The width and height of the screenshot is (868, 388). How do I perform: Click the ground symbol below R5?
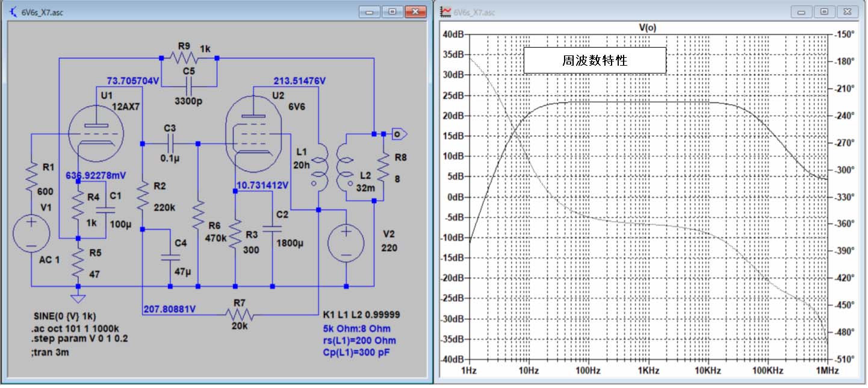point(77,298)
